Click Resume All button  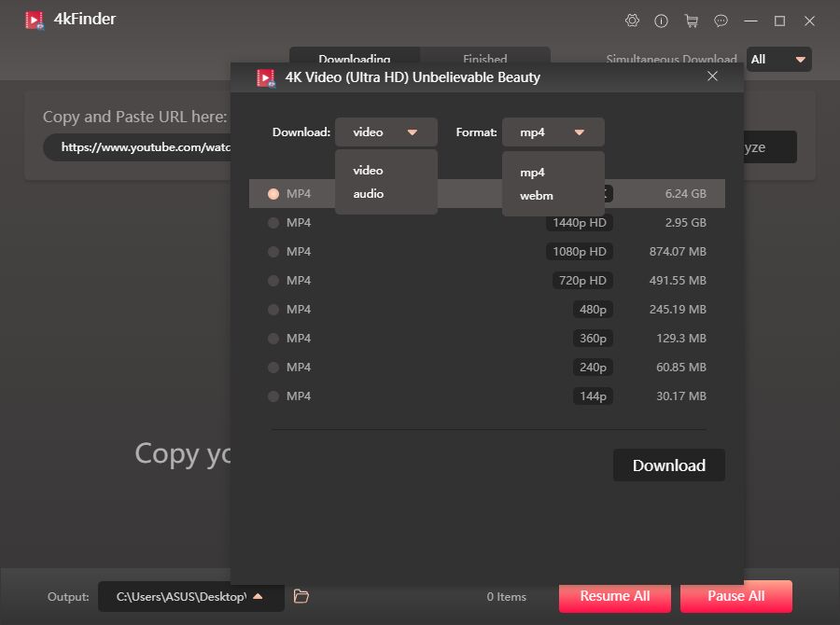pos(615,596)
